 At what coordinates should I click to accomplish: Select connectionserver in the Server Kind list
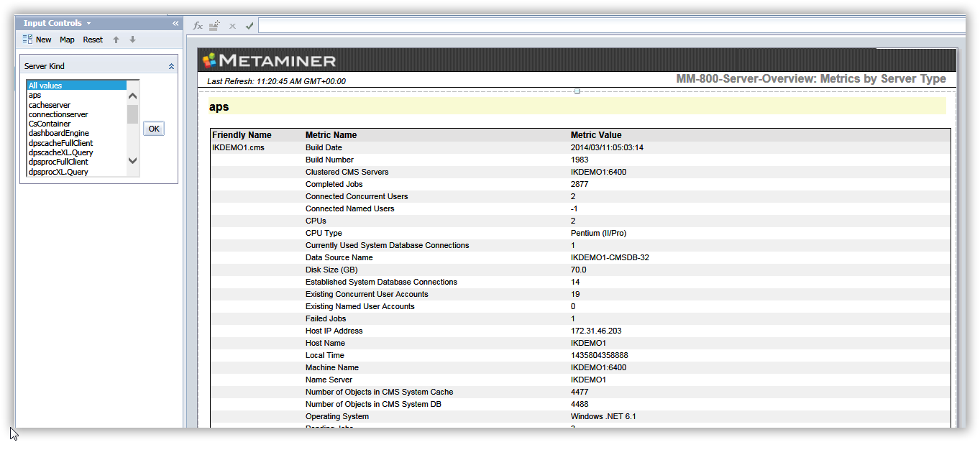coord(76,114)
